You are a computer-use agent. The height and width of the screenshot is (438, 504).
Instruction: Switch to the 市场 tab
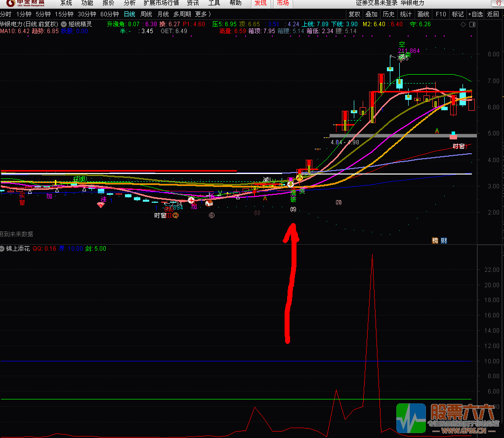click(x=283, y=3)
